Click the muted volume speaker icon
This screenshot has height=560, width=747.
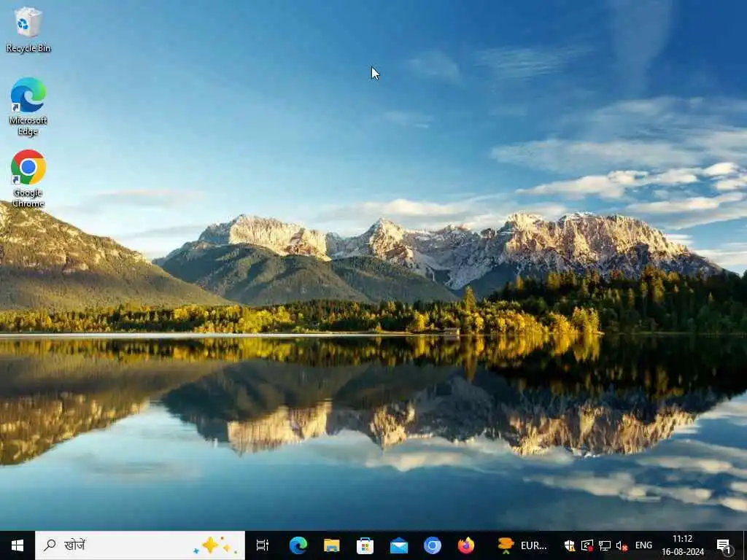(622, 545)
